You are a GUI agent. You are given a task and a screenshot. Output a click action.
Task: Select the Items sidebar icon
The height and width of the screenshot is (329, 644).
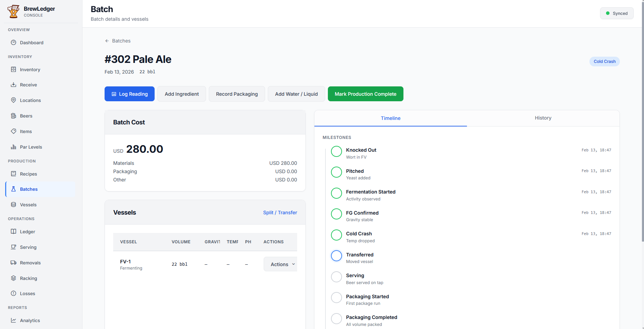pos(13,131)
